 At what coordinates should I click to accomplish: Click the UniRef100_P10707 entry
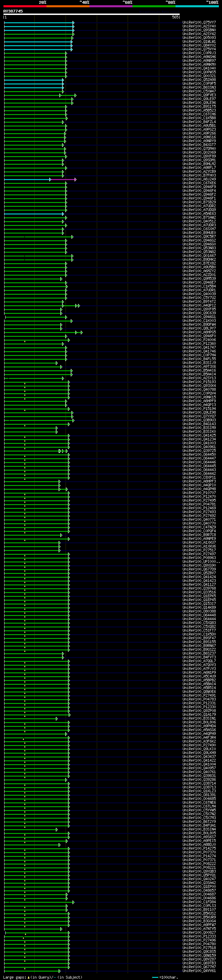199,493
